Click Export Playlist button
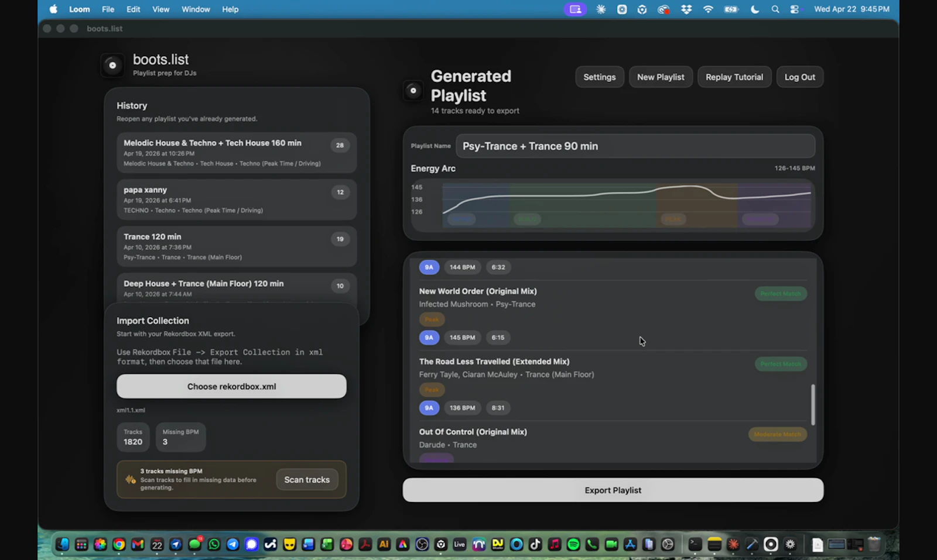Viewport: 937px width, 560px height. pos(613,490)
